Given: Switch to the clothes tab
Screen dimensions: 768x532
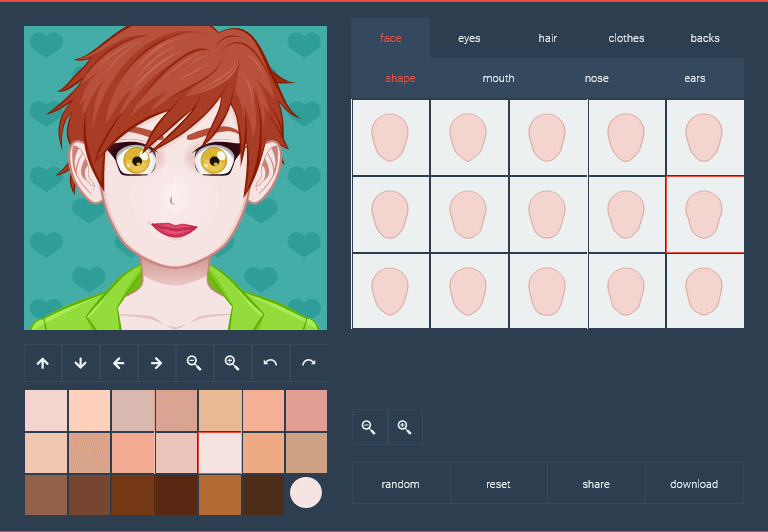Looking at the screenshot, I should (x=626, y=38).
